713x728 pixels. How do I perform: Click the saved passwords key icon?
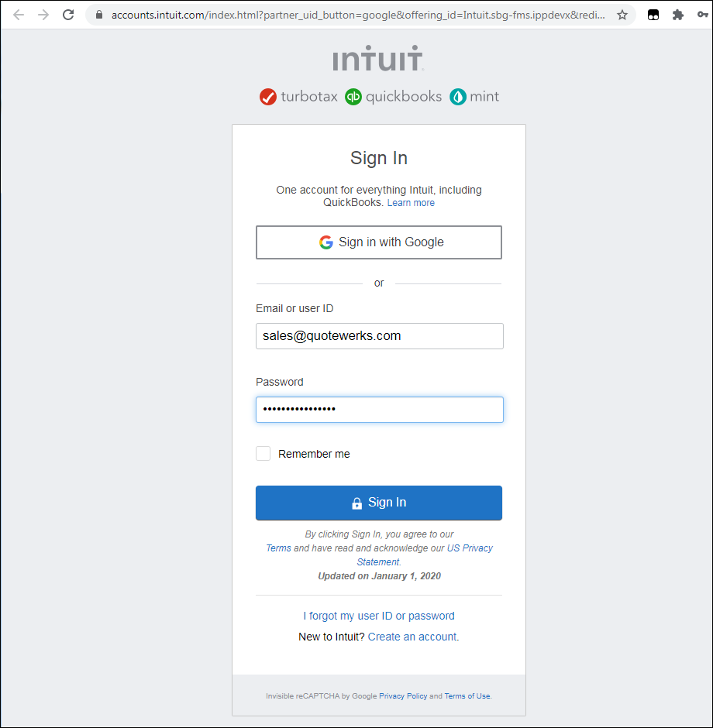[702, 15]
